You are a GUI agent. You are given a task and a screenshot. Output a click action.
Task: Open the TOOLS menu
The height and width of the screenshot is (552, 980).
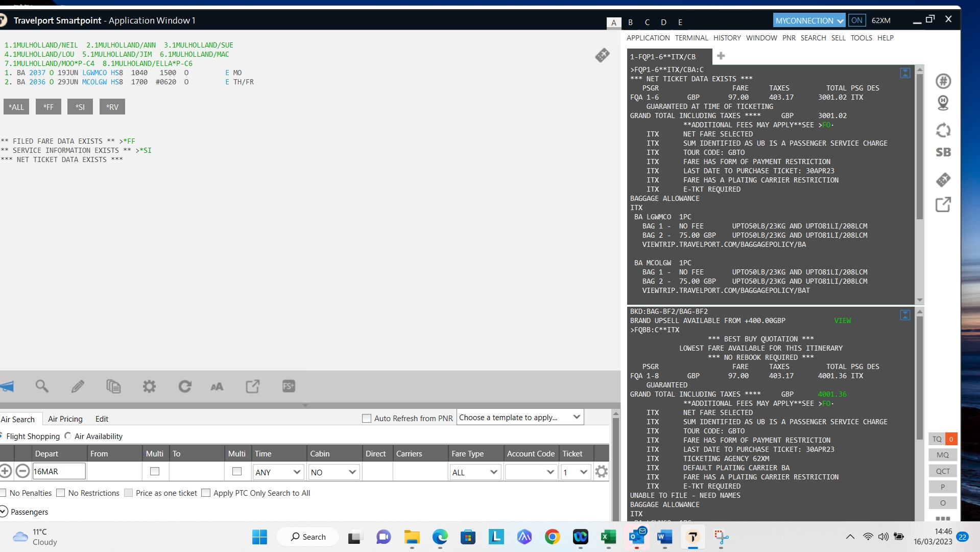click(x=861, y=38)
